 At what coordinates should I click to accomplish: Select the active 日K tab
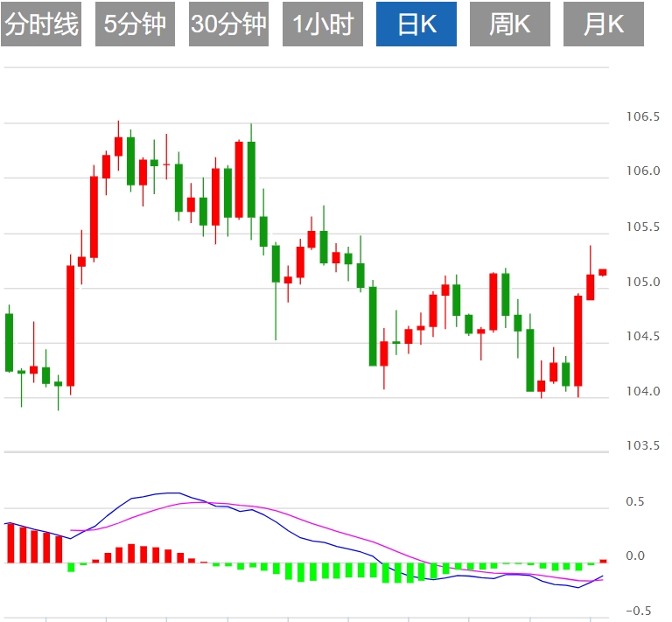(416, 24)
